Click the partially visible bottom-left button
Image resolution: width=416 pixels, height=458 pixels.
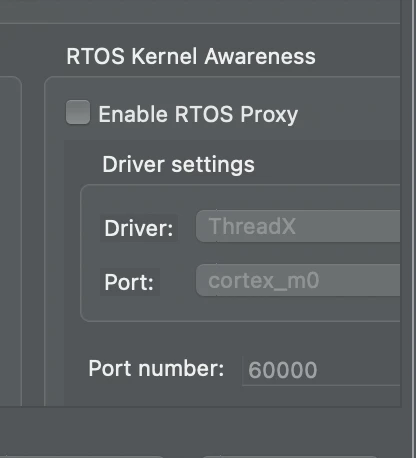(82, 456)
